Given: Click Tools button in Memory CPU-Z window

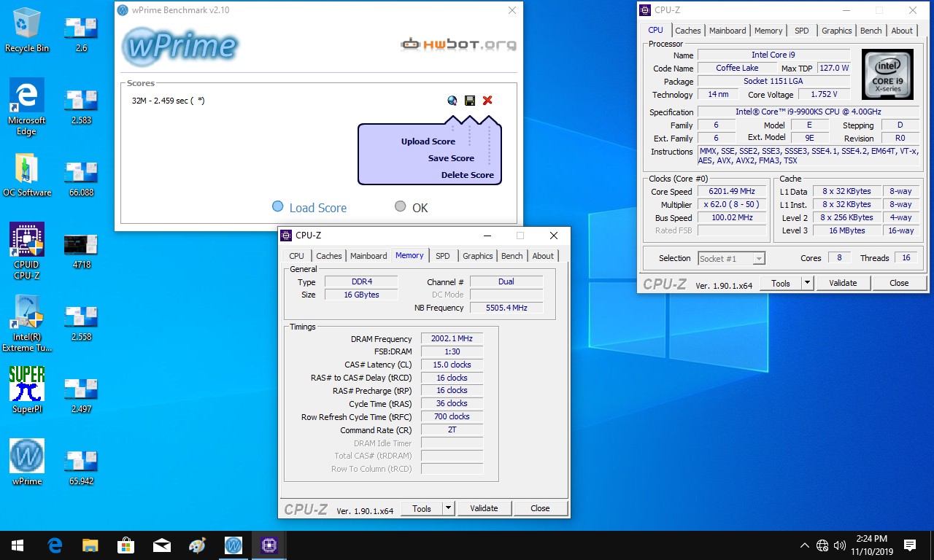Looking at the screenshot, I should point(422,508).
